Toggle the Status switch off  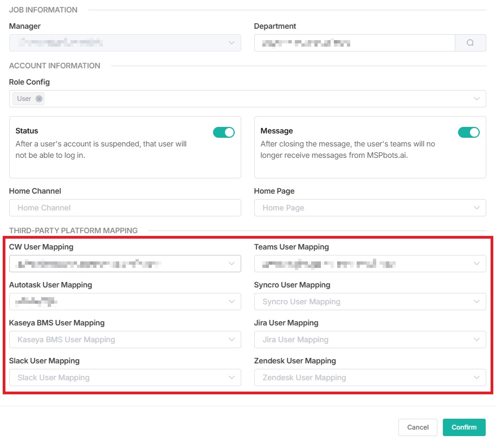pyautogui.click(x=223, y=132)
